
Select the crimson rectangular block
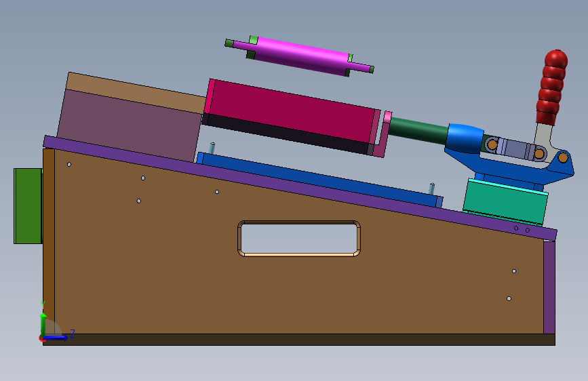pyautogui.click(x=291, y=111)
